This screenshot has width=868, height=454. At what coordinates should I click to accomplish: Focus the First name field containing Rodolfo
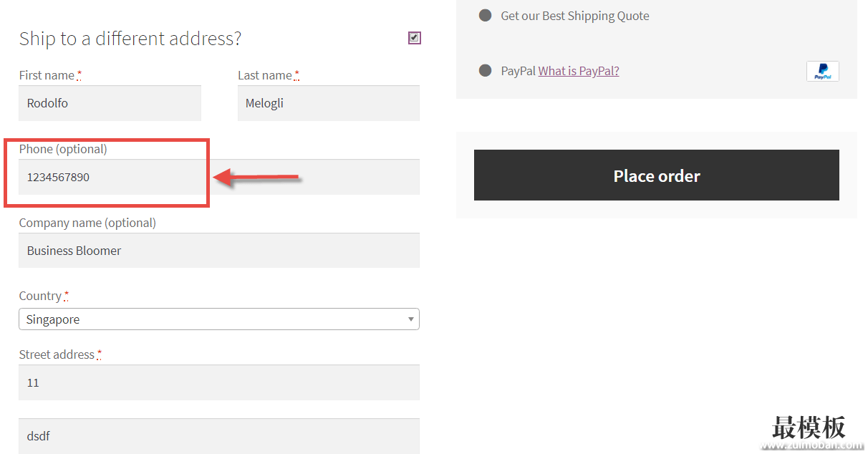[110, 103]
